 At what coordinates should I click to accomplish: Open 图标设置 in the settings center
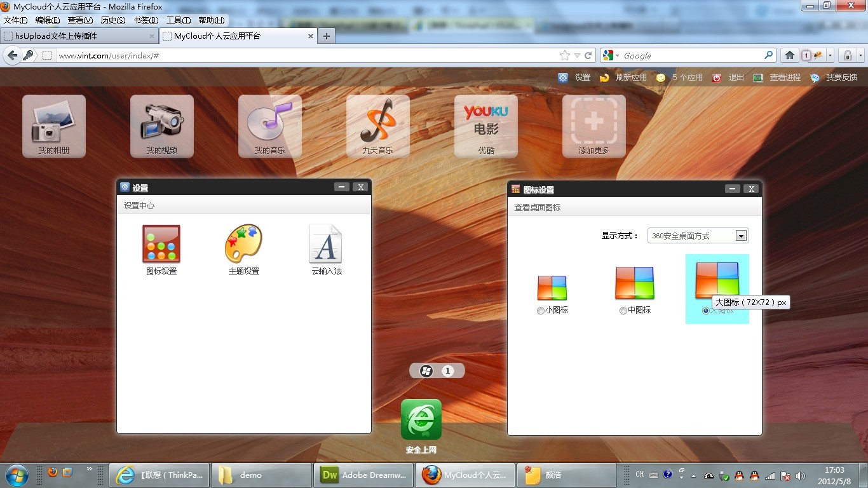point(161,250)
